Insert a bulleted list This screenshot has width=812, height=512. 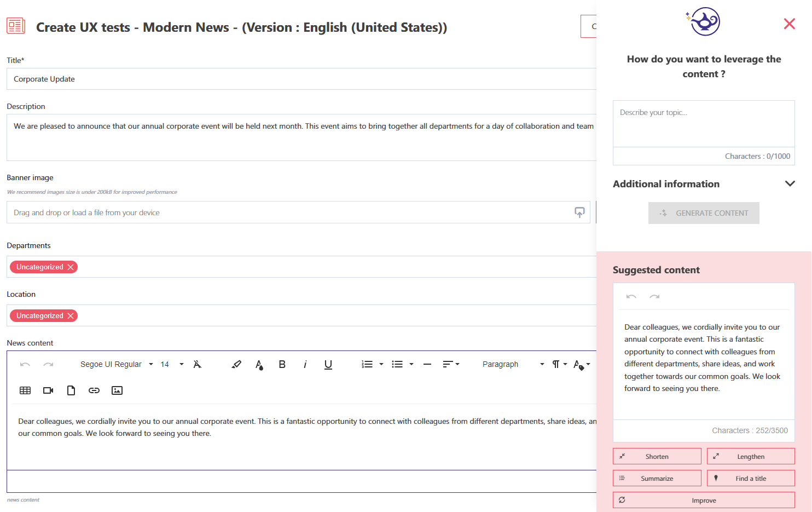tap(397, 364)
